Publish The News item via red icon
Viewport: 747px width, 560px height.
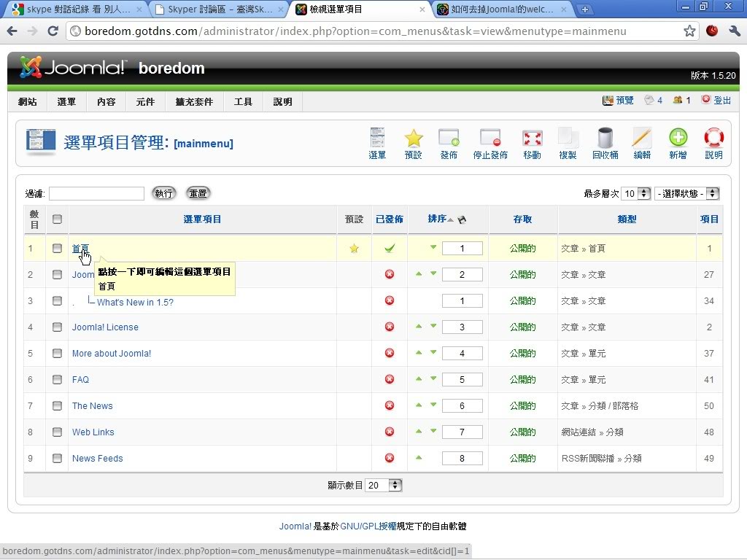click(390, 405)
